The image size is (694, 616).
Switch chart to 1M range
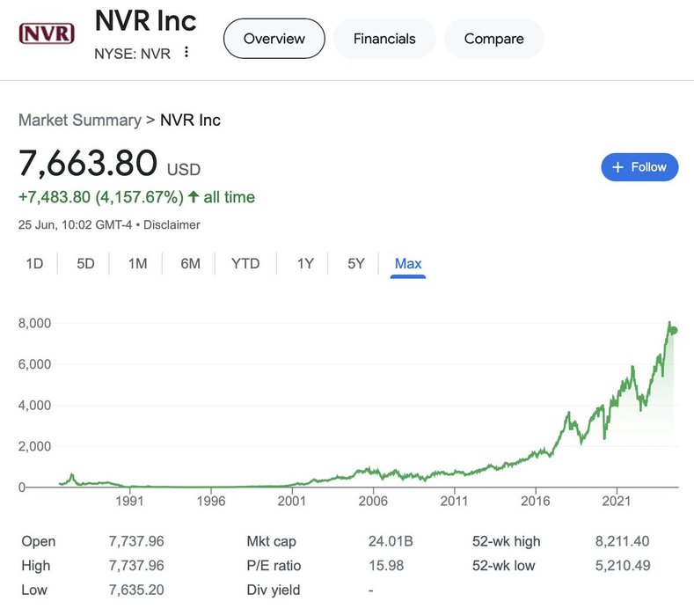(x=137, y=263)
